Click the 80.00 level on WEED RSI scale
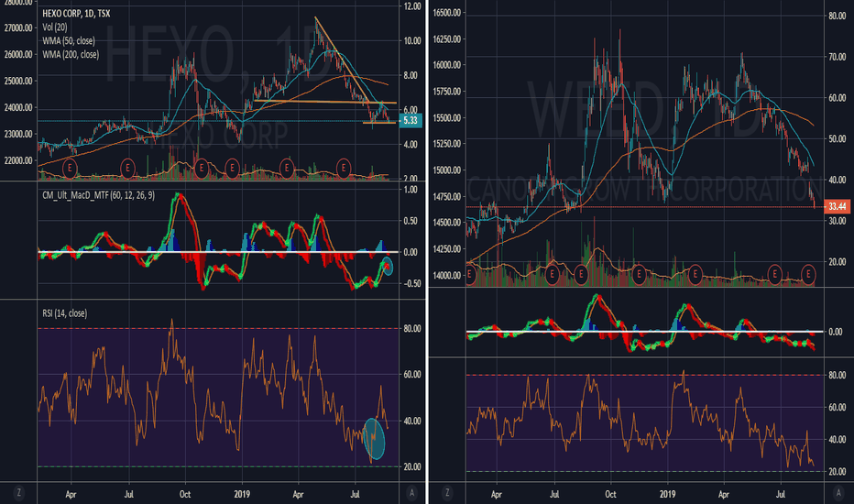The height and width of the screenshot is (504, 854). click(x=838, y=376)
